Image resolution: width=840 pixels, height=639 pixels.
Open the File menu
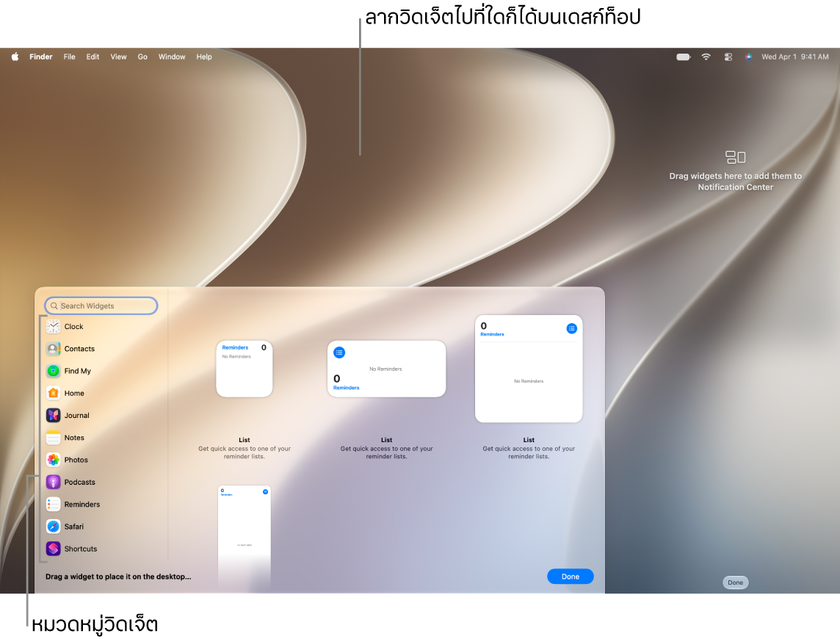69,57
